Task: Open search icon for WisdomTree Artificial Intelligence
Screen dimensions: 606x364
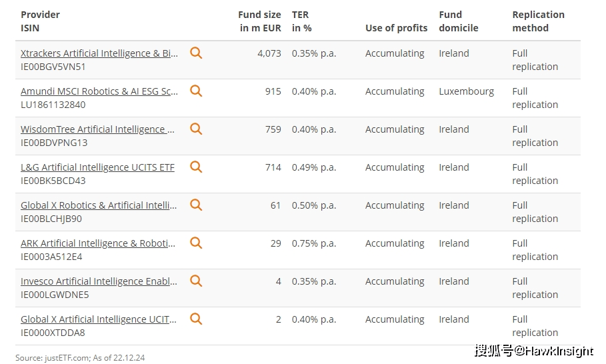Action: 196,129
